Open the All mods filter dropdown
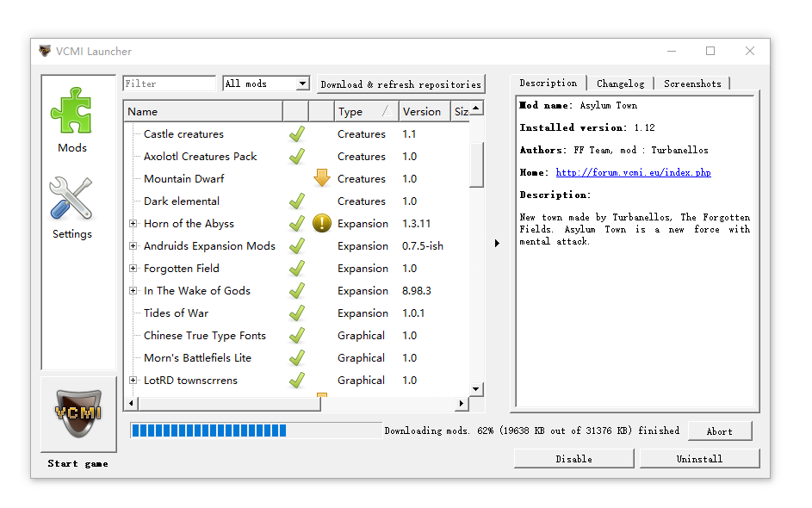Screen dimensions: 812x508 coord(266,84)
